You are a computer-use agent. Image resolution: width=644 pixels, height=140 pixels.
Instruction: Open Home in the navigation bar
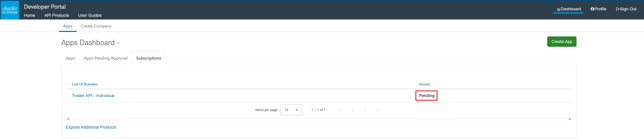click(x=30, y=15)
